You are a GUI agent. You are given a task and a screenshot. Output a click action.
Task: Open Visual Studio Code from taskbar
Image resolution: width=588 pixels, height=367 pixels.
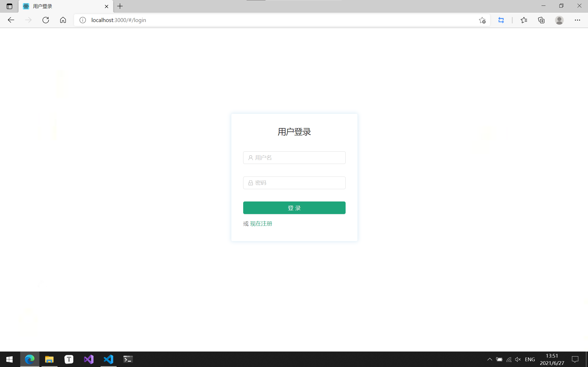click(x=108, y=359)
